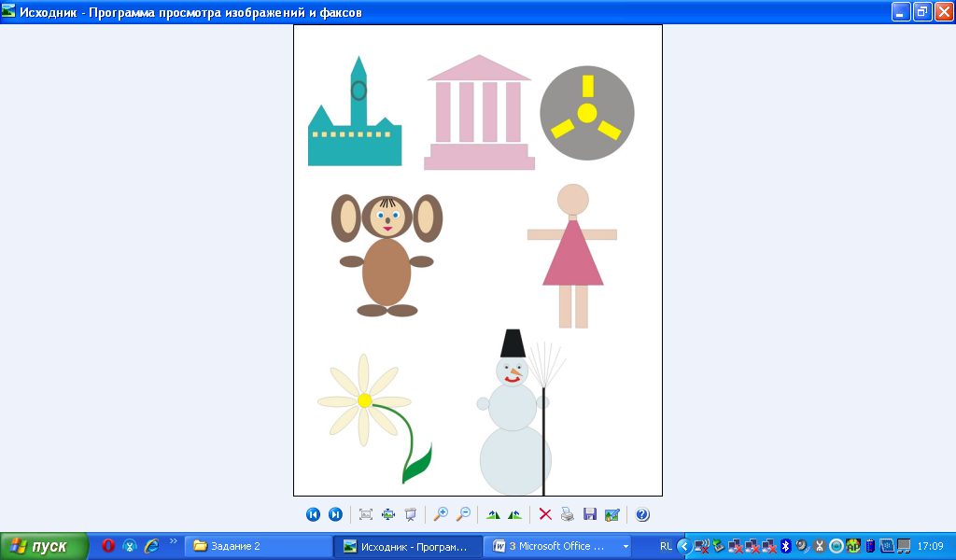Click the 17:09 taskbar clock
Image resolution: width=956 pixels, height=560 pixels.
pyautogui.click(x=930, y=546)
